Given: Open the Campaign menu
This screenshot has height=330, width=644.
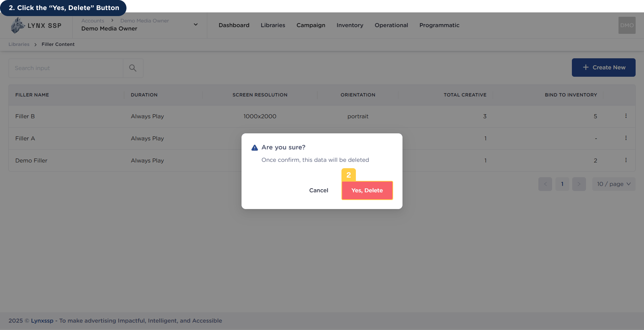Looking at the screenshot, I should tap(311, 25).
